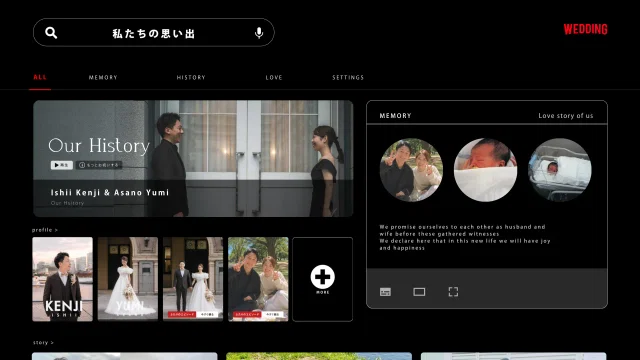Switch to the MEMORY tab

[x=103, y=78]
